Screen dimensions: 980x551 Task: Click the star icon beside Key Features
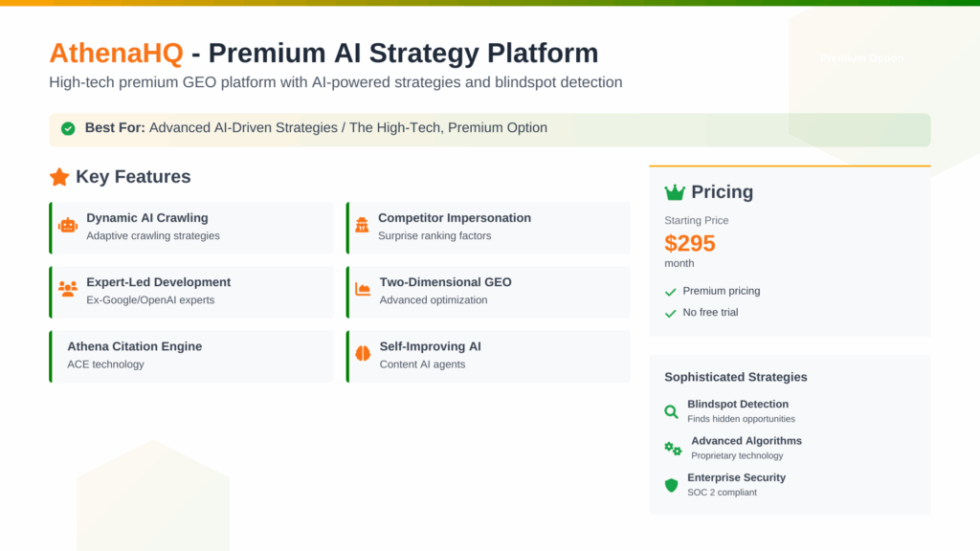58,176
